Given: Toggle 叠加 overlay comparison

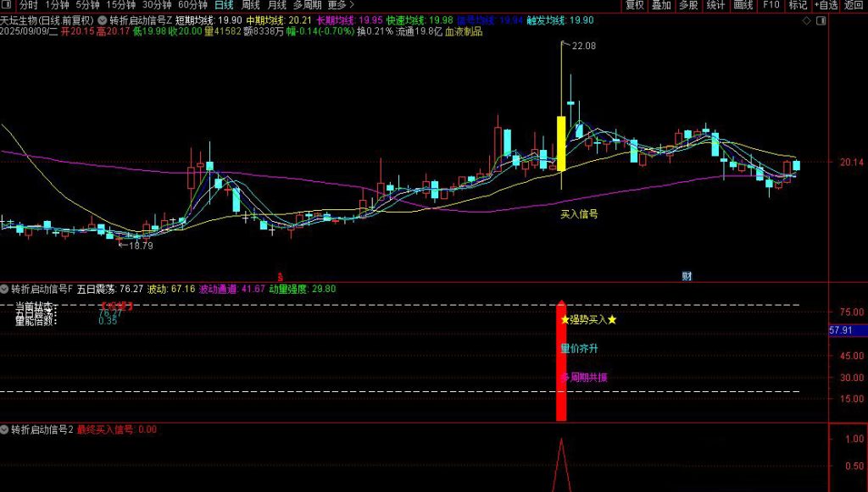Looking at the screenshot, I should click(661, 5).
